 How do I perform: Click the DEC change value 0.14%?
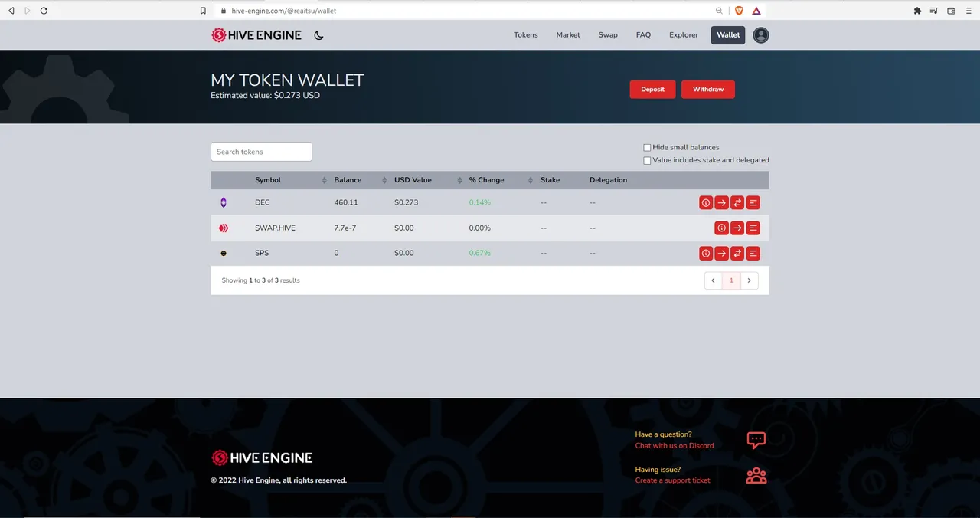pyautogui.click(x=480, y=202)
